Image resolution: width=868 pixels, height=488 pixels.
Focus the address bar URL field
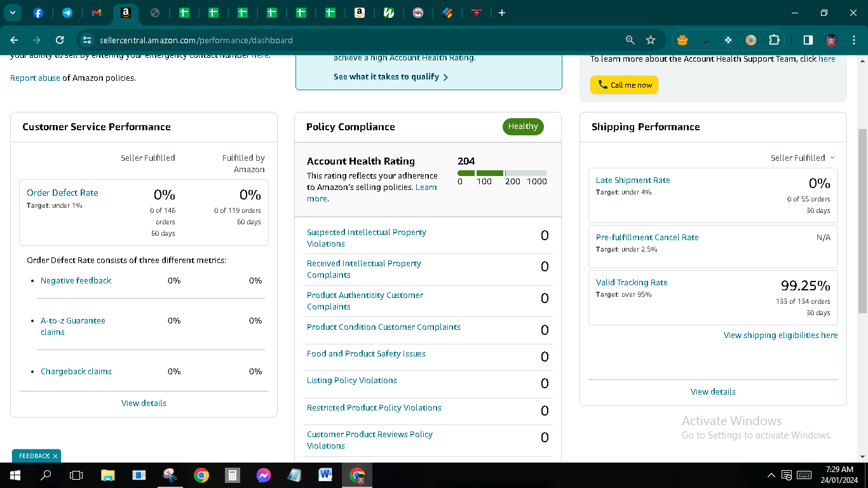[355, 40]
